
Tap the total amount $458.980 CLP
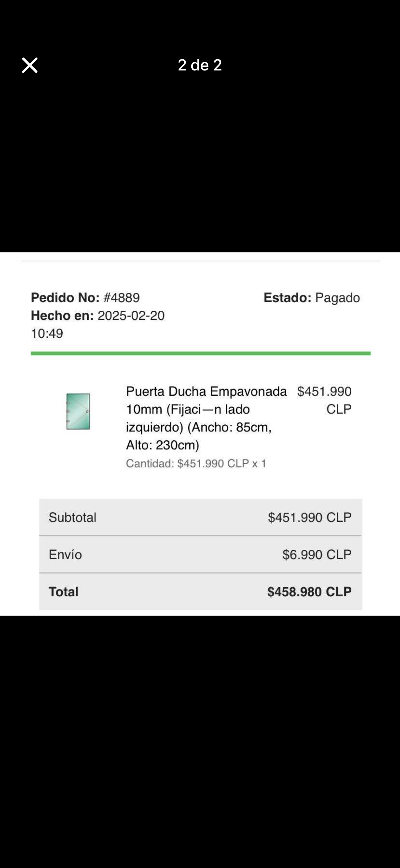[x=309, y=592]
